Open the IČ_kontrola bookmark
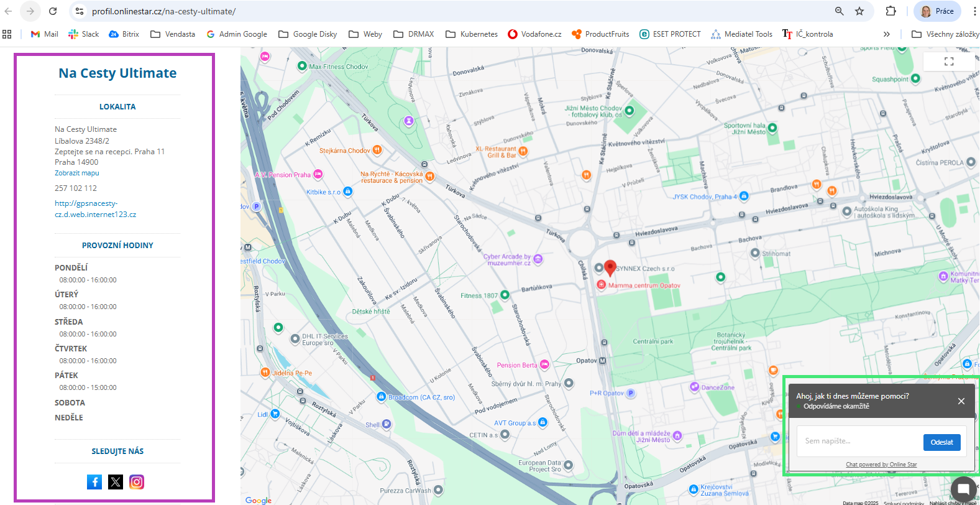The width and height of the screenshot is (980, 505). click(808, 34)
